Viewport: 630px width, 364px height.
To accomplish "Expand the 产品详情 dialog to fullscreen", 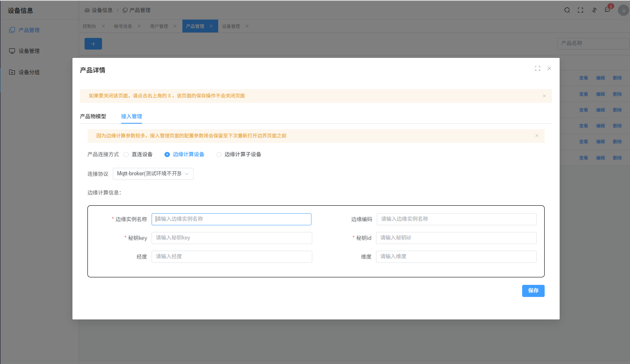I will tap(538, 68).
